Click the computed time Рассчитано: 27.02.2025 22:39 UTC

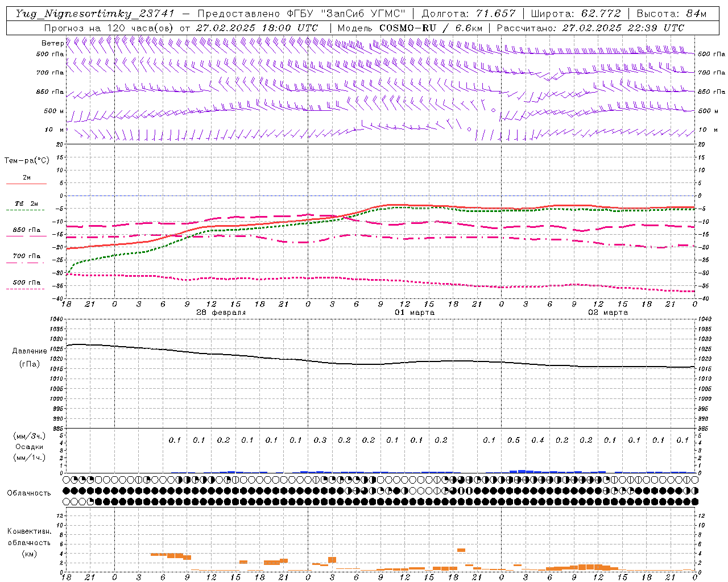coord(590,28)
